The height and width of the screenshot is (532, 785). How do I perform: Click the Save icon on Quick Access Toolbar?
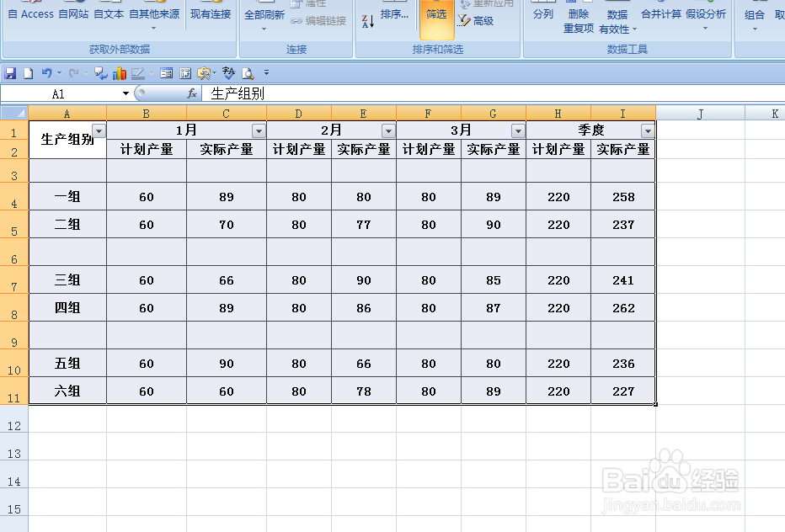click(10, 72)
